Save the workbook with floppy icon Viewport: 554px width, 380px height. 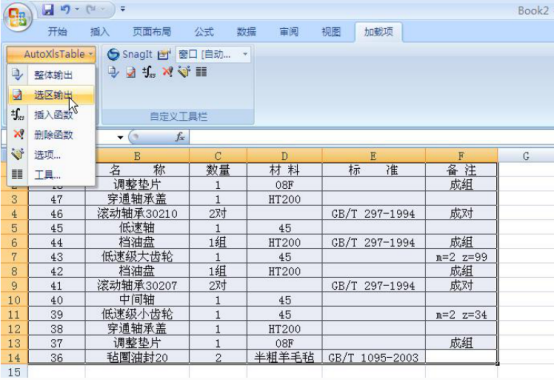48,10
